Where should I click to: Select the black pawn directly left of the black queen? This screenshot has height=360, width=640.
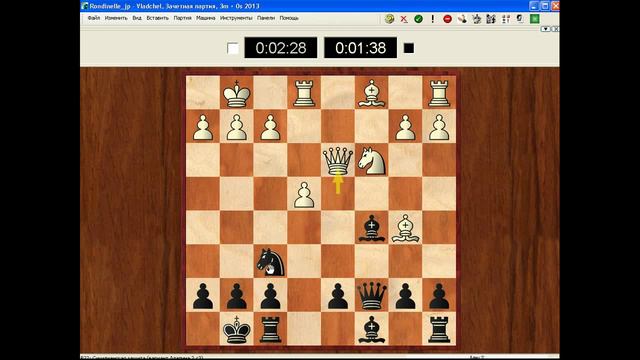point(338,296)
